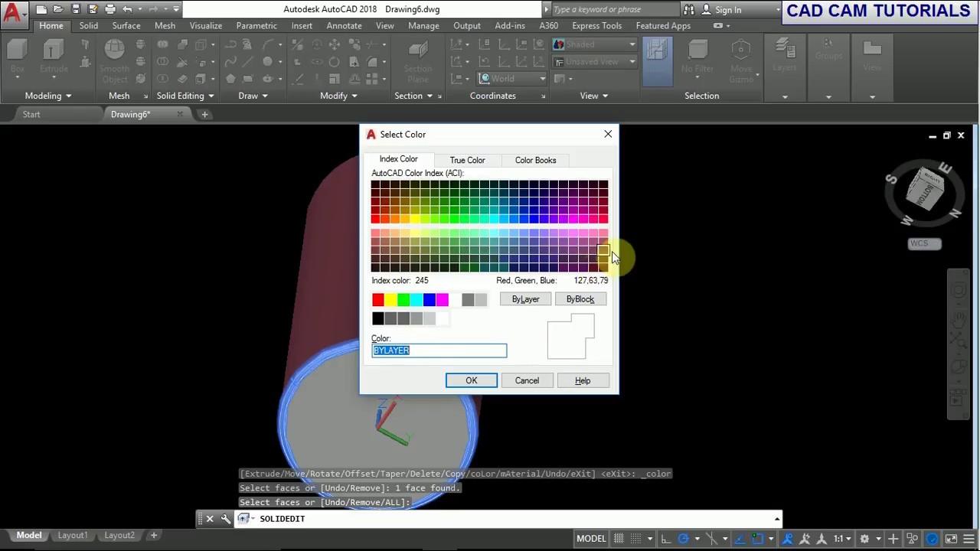This screenshot has width=980, height=551.
Task: Open the Solid ribbon tab
Action: pyautogui.click(x=88, y=25)
